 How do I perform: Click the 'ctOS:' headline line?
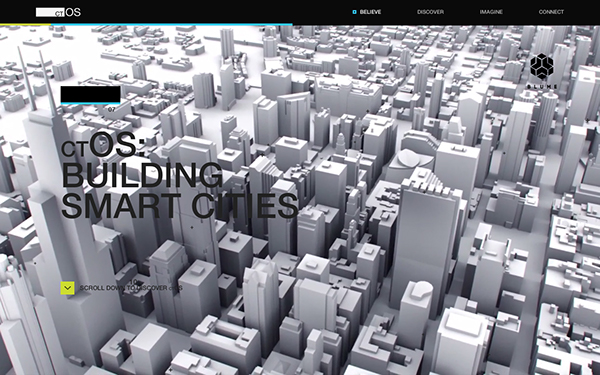tap(103, 145)
